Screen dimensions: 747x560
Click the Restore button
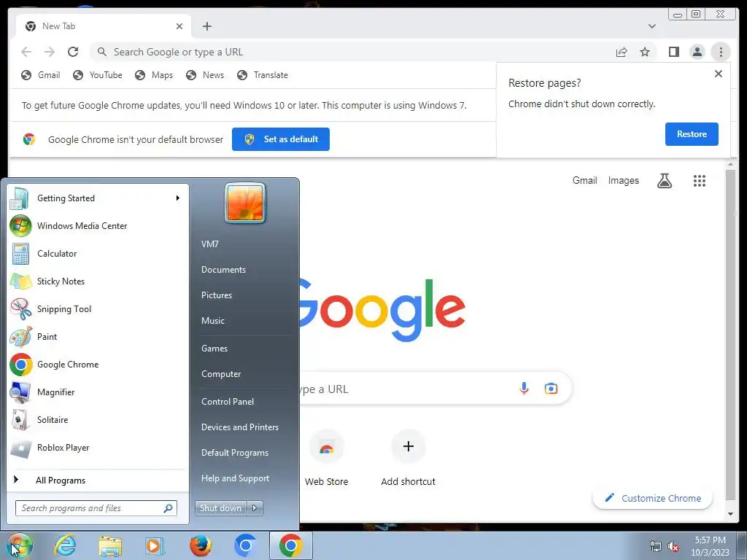692,134
